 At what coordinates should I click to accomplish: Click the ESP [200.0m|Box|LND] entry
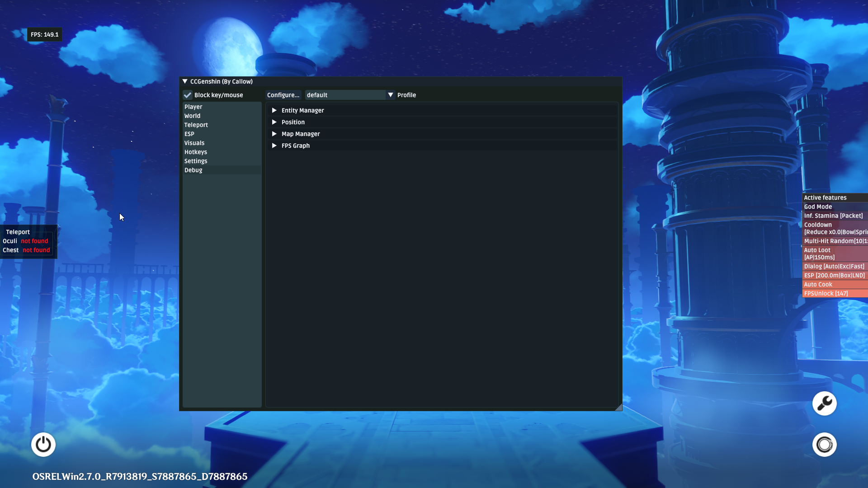[x=835, y=275]
